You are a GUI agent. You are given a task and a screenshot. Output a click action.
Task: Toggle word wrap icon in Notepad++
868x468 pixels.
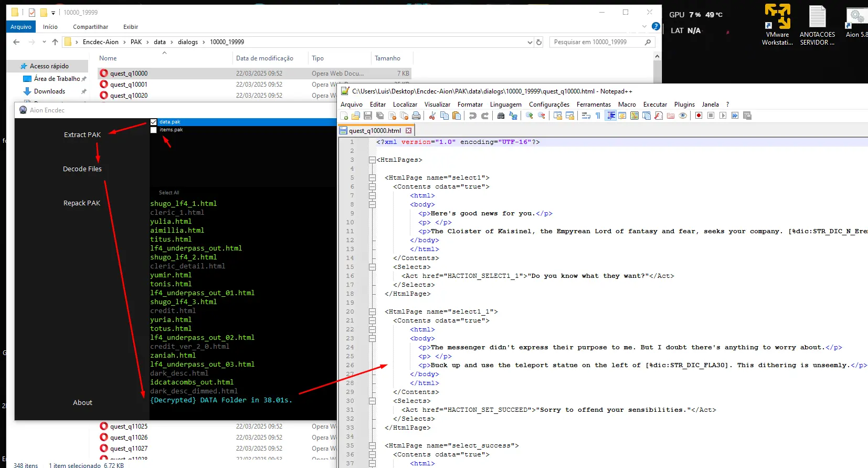pyautogui.click(x=586, y=116)
